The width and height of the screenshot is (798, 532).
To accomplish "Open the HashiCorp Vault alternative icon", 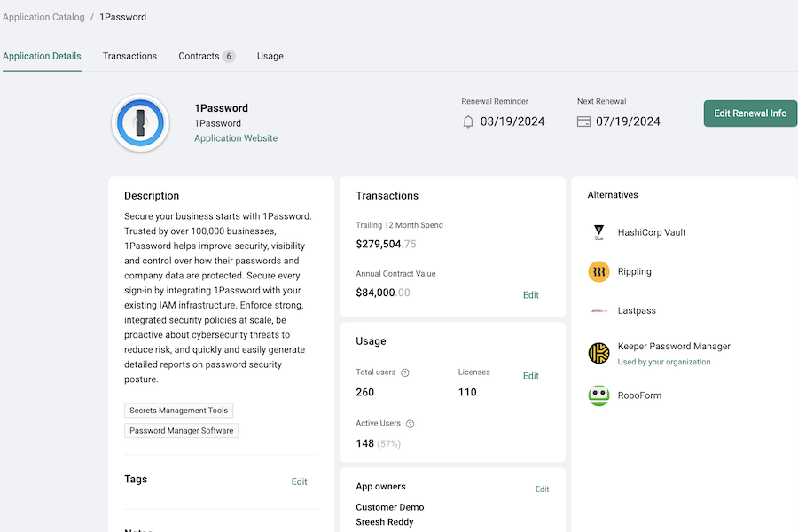I will (598, 233).
